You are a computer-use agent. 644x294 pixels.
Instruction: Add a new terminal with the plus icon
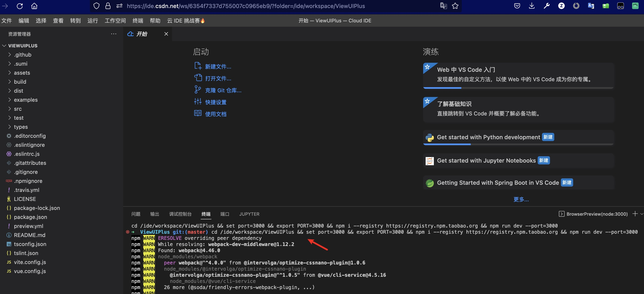[x=635, y=214]
